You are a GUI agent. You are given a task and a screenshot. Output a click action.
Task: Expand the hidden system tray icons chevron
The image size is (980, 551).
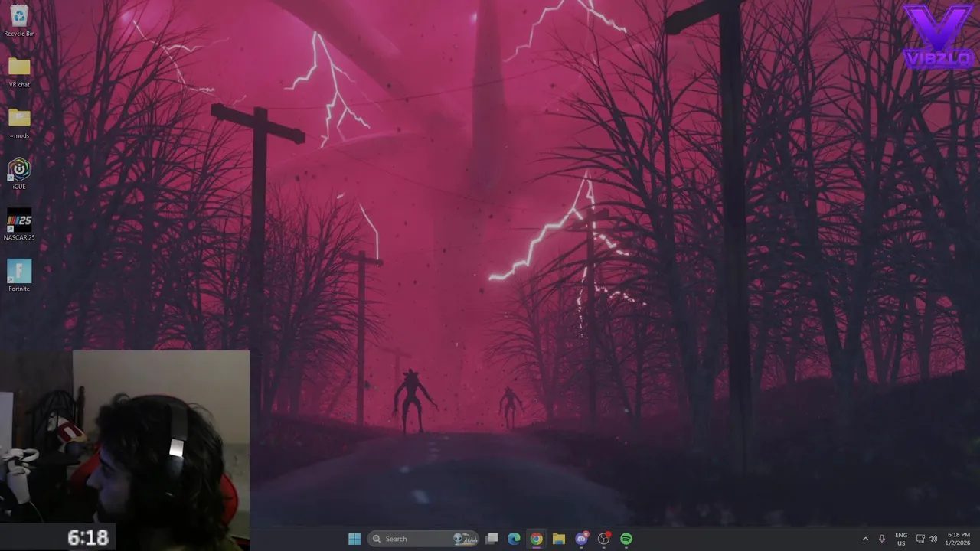tap(865, 539)
